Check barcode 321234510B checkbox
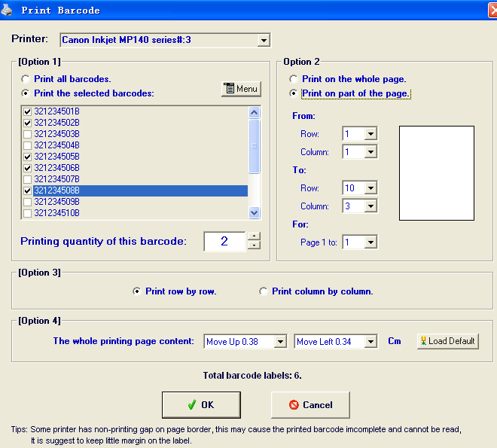 [28, 213]
